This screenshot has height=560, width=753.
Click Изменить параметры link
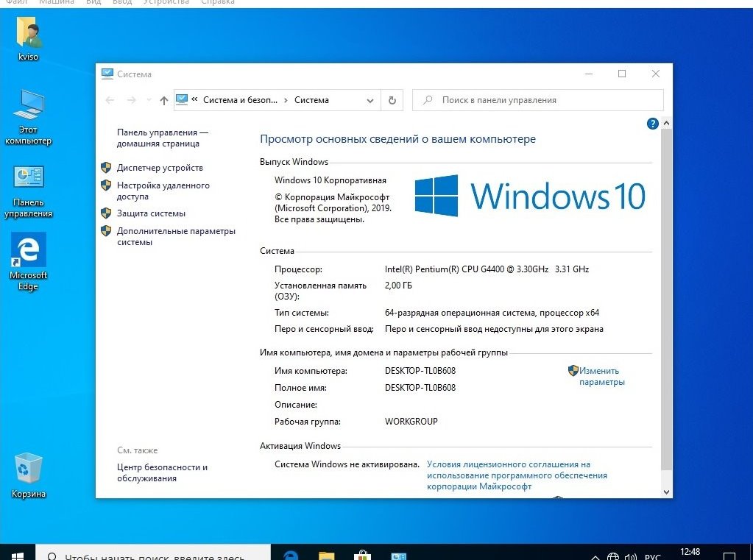[601, 376]
